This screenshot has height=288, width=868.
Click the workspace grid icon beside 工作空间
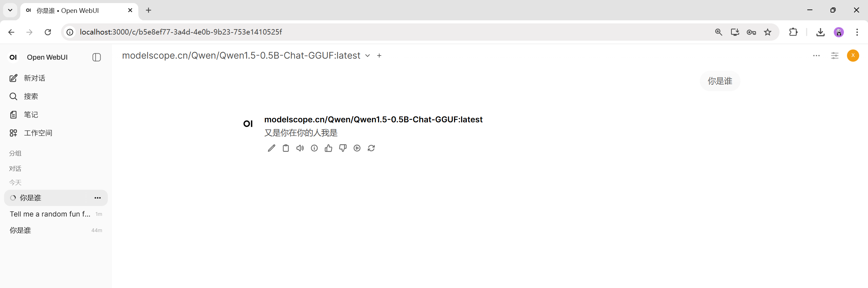pos(13,133)
